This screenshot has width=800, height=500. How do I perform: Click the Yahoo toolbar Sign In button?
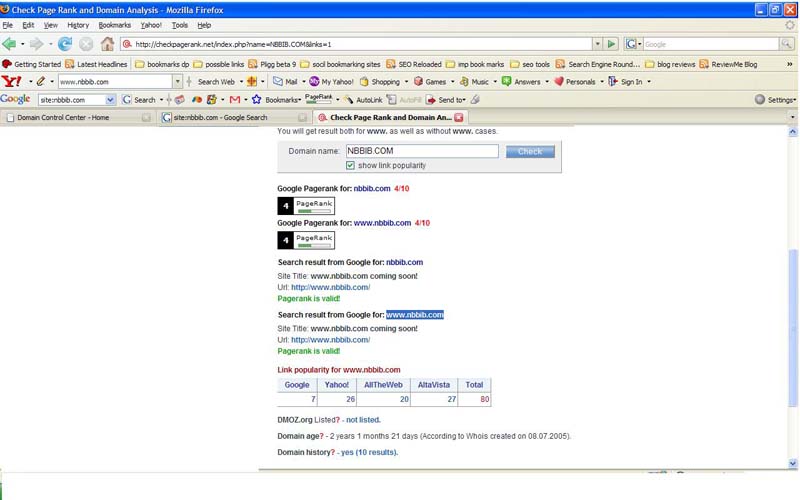click(626, 82)
